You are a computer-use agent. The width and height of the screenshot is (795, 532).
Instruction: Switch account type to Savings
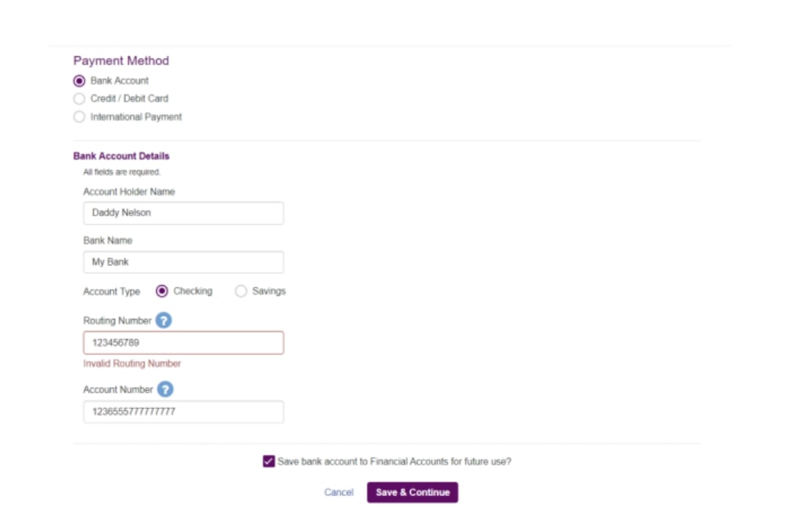(241, 291)
